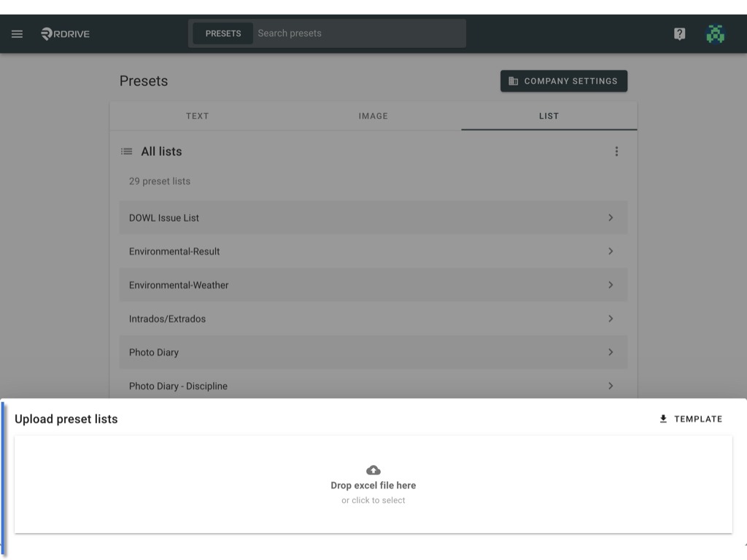Download the TEMPLATE file
Viewport: 747px width, 560px height.
point(690,419)
